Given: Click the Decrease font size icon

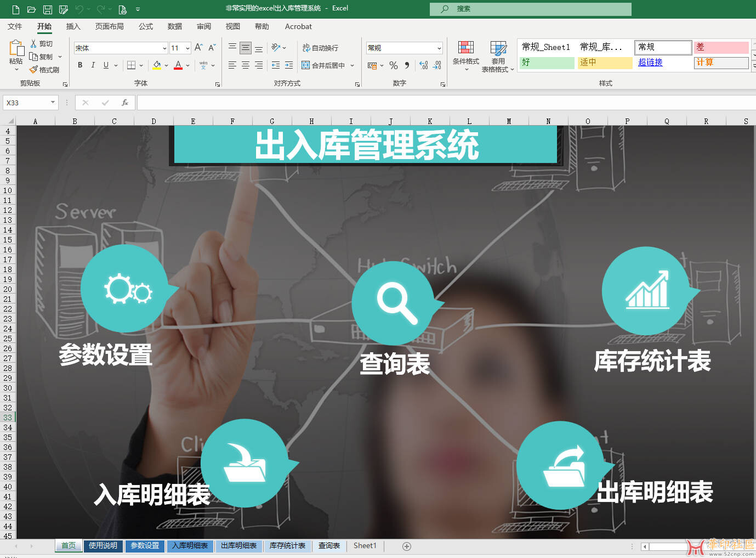Looking at the screenshot, I should pos(212,48).
